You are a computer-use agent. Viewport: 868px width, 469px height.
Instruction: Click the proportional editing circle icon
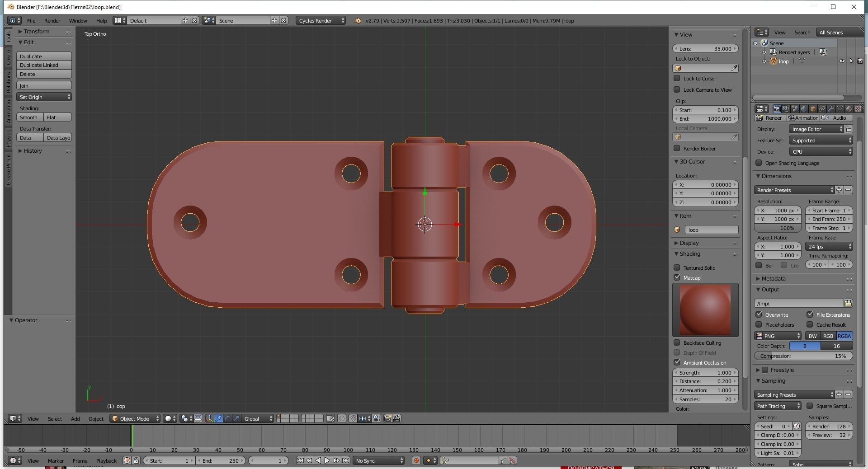point(342,418)
